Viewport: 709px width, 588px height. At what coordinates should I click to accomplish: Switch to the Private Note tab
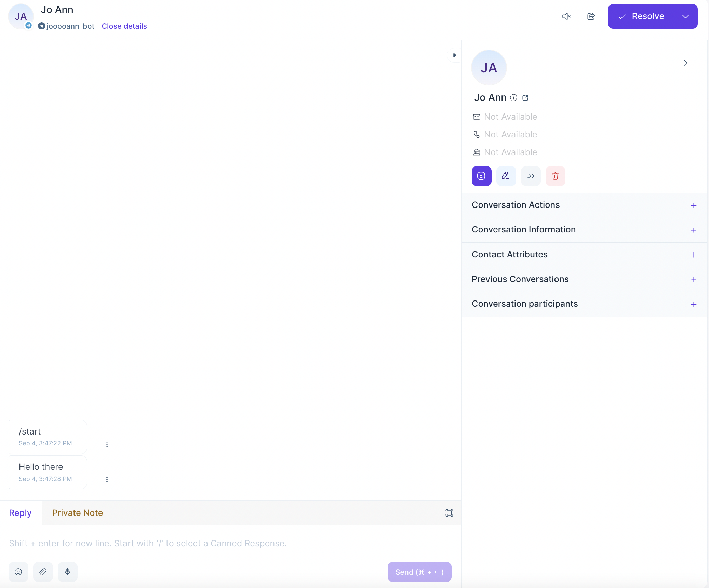(78, 512)
